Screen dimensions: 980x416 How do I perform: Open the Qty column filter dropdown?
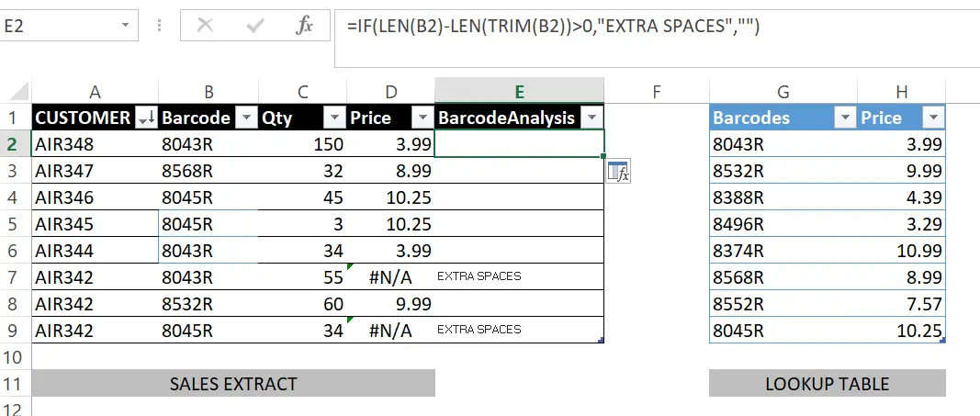(x=335, y=118)
